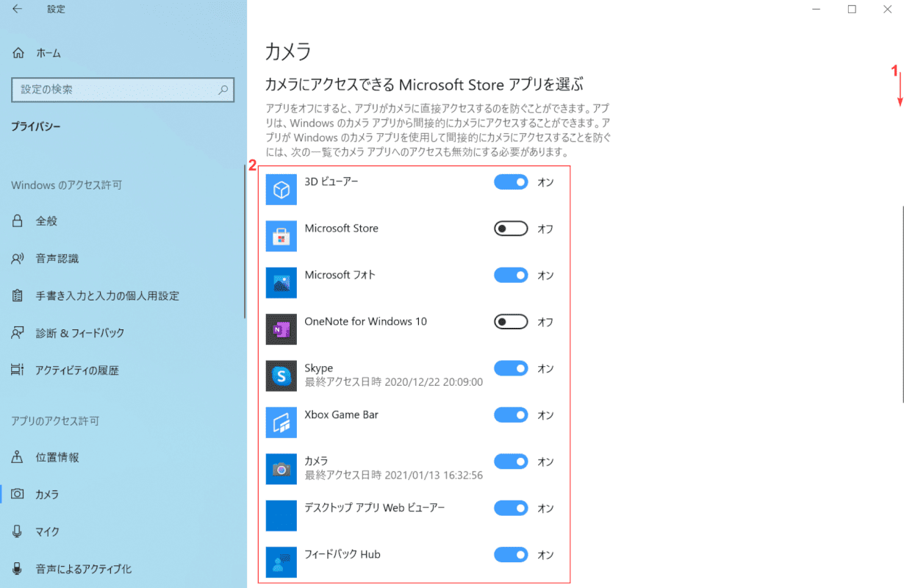This screenshot has height=588, width=904.
Task: Click the 音声認識 speech icon
Action: [18, 258]
